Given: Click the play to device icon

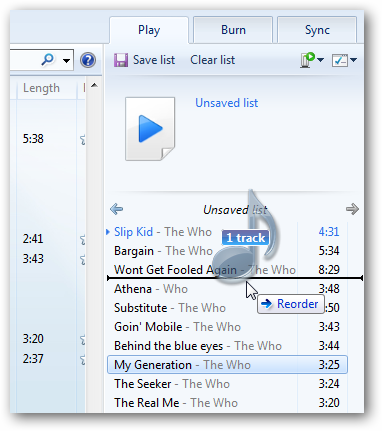Looking at the screenshot, I should 308,60.
